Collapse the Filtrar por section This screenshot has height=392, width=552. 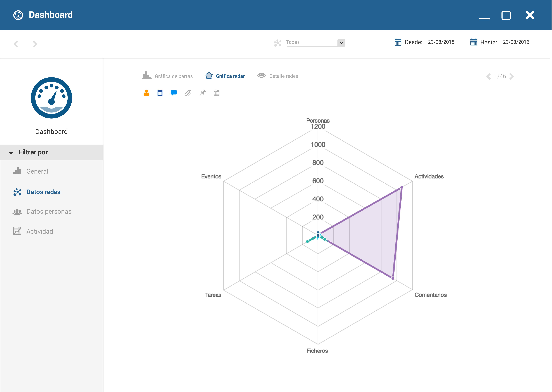tap(51, 152)
